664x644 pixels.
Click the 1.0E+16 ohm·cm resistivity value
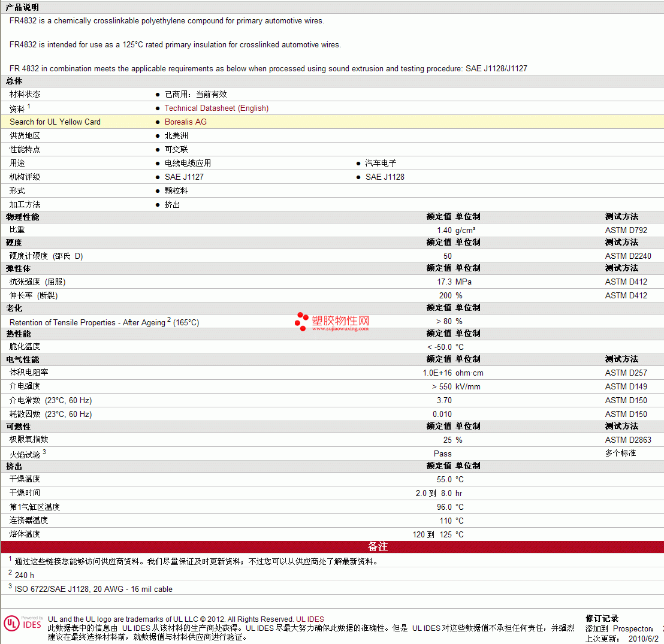pyautogui.click(x=453, y=373)
